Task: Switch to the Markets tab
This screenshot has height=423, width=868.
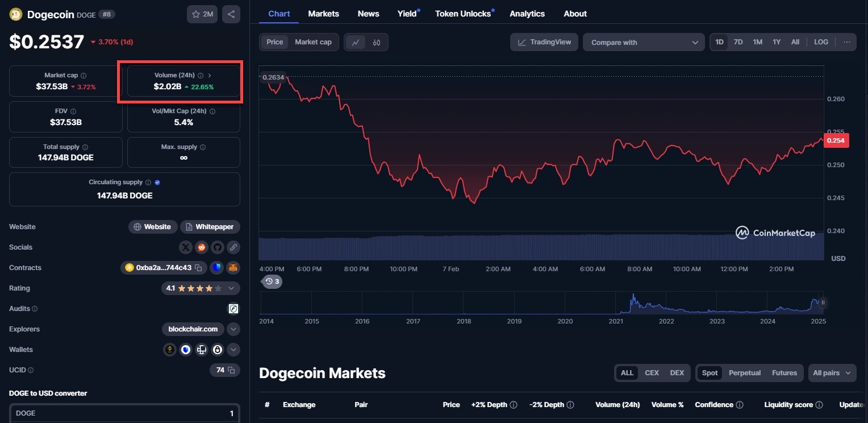Action: pos(323,14)
